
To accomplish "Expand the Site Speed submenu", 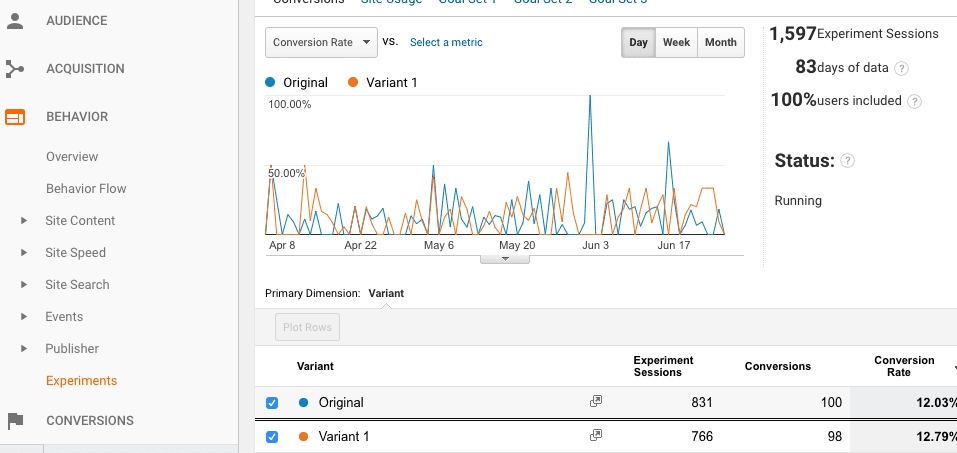I will 24,252.
